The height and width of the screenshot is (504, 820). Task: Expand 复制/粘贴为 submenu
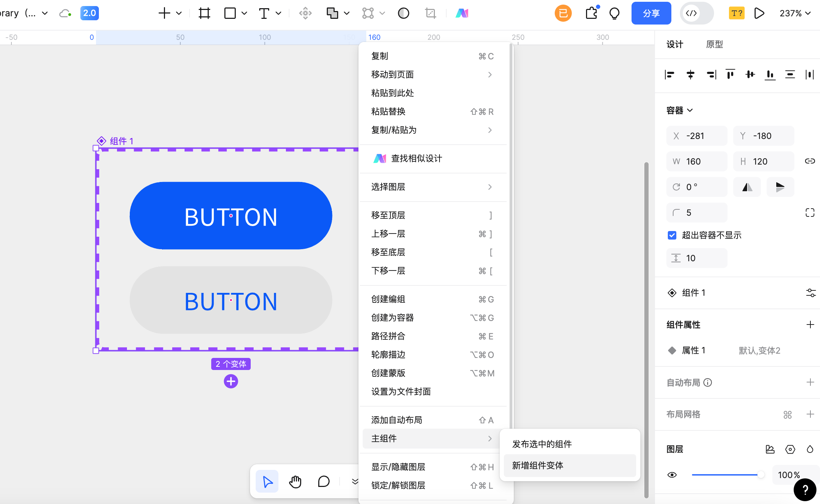(x=433, y=130)
